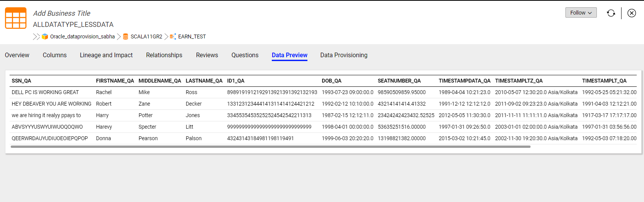This screenshot has width=644, height=202.
Task: Open Oracle_dataprovision_sabha breadcrumb link
Action: tap(82, 36)
